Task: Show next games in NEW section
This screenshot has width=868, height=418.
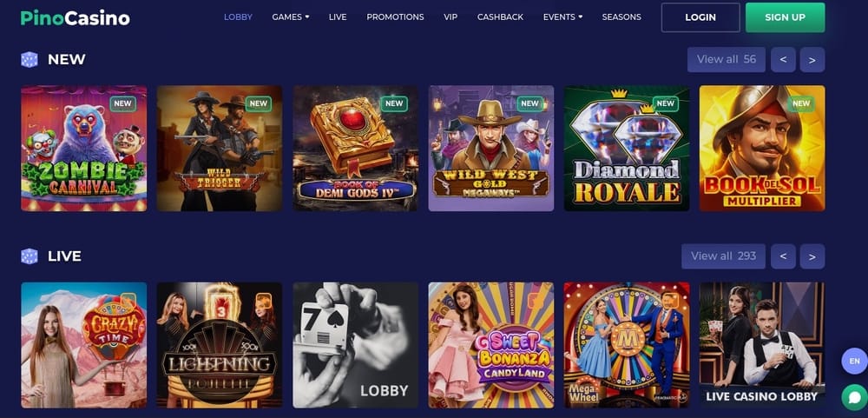Action: point(812,60)
